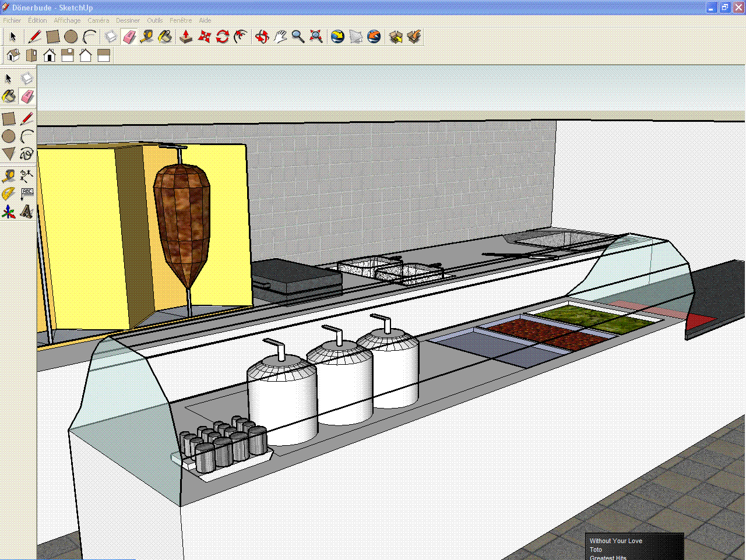The width and height of the screenshot is (746, 560).
Task: Switch to Iso view
Action: point(13,55)
